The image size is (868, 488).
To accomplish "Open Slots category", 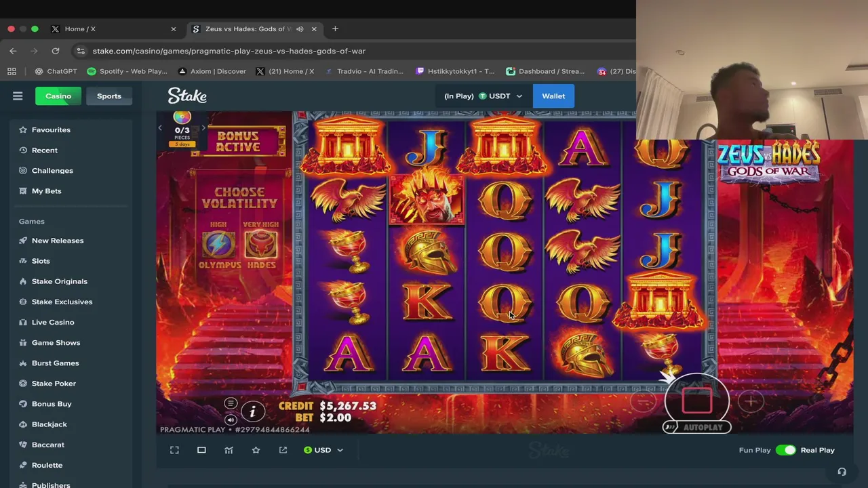I will pyautogui.click(x=41, y=261).
